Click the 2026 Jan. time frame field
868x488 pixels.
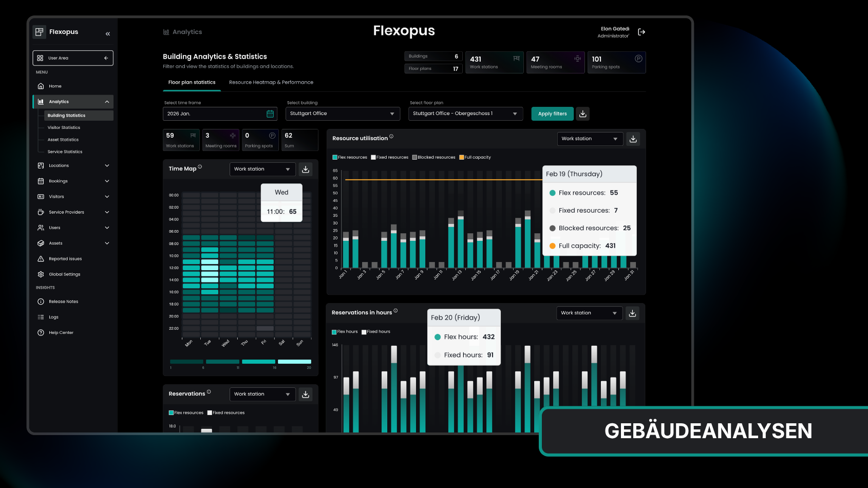click(x=220, y=114)
